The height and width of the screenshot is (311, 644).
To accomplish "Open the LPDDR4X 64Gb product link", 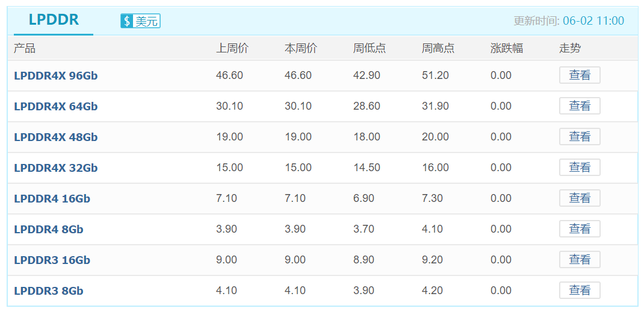I will 55,107.
